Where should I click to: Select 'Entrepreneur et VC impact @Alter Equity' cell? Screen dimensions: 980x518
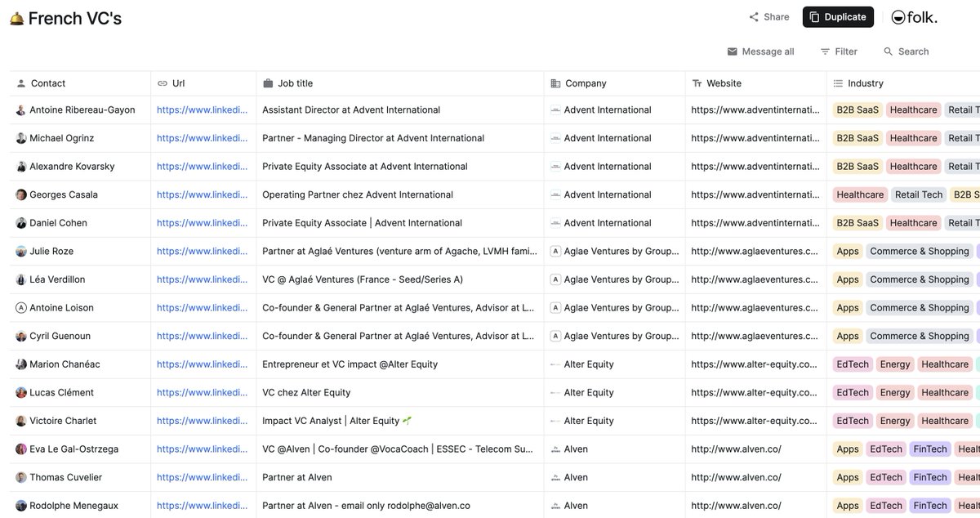[x=400, y=364]
